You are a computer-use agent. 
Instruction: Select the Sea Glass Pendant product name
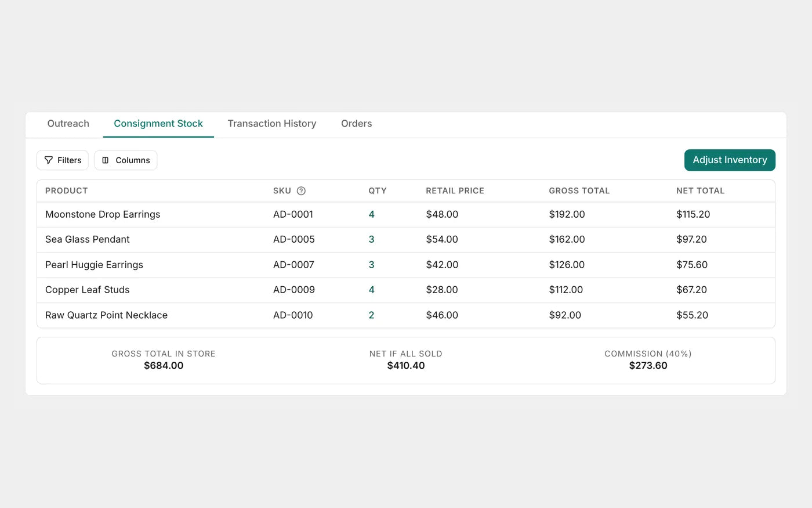[x=88, y=239]
